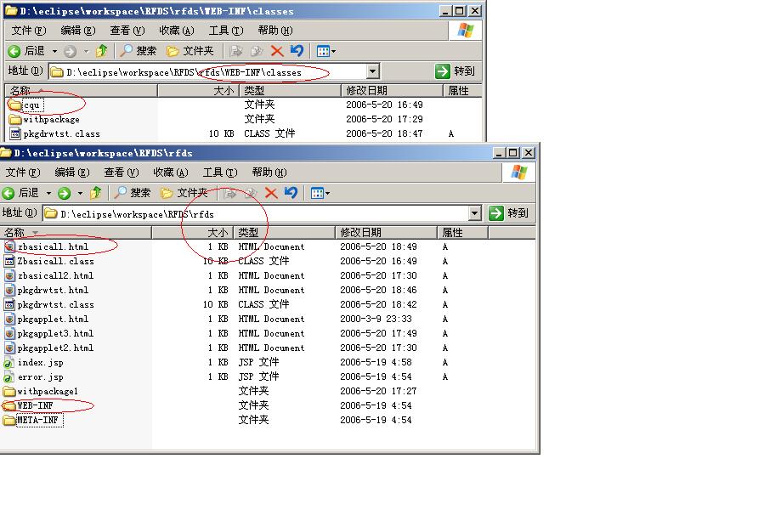764x532 pixels.
Task: Open 文件(F) menu in classes window
Action: [x=29, y=31]
